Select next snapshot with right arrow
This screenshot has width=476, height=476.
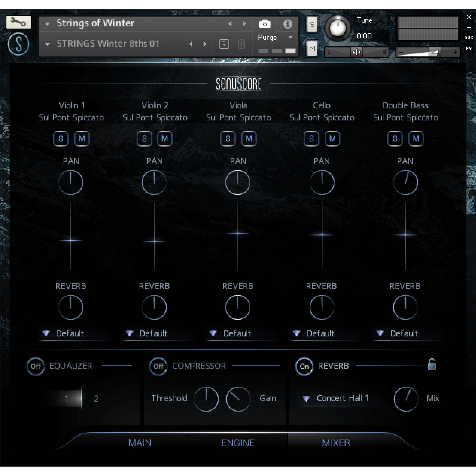click(205, 44)
